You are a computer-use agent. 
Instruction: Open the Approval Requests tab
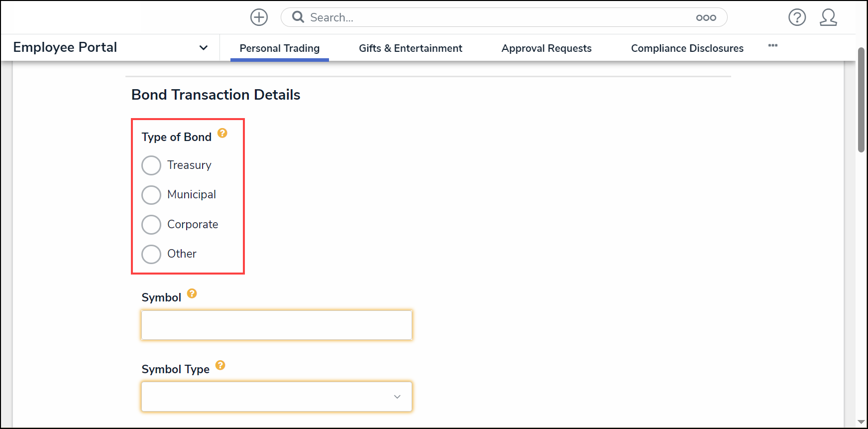click(546, 48)
